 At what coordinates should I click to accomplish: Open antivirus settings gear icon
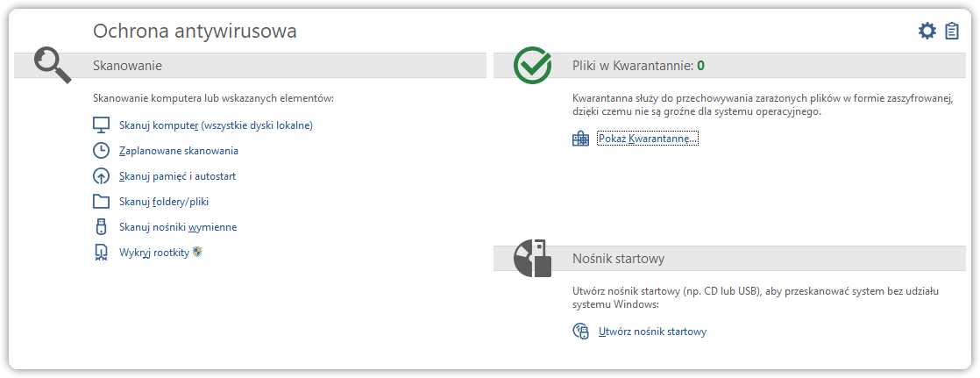click(927, 31)
